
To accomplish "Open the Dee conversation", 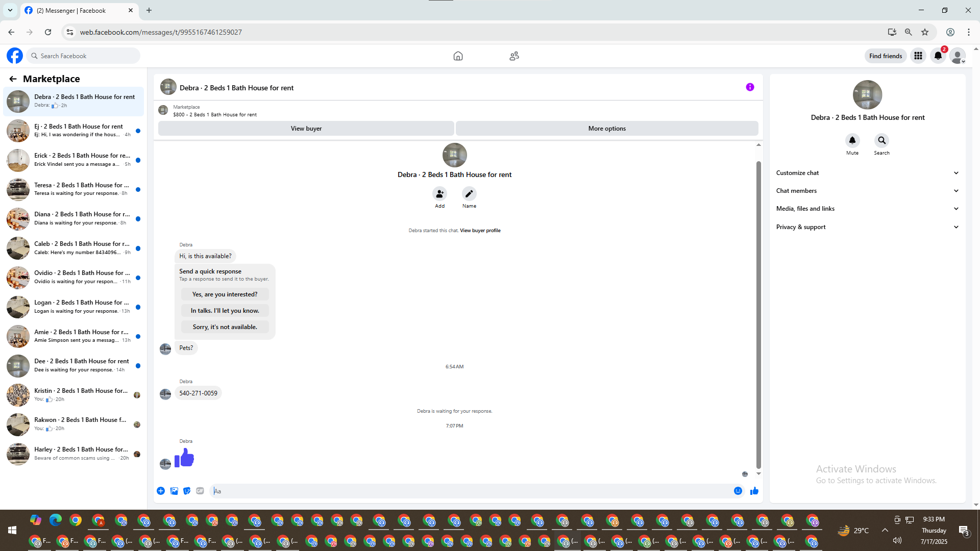I will pyautogui.click(x=75, y=366).
